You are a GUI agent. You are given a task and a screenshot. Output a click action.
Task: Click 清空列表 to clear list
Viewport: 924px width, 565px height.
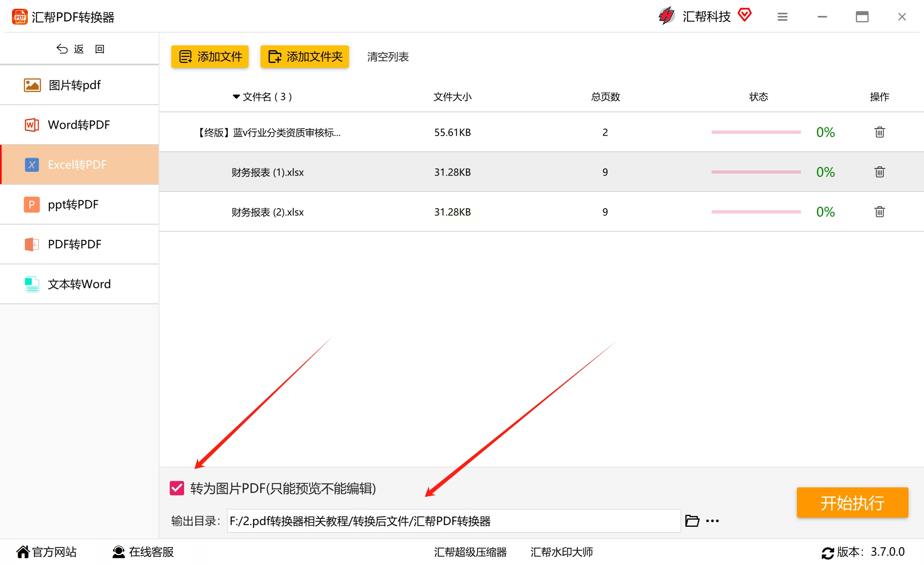pos(388,57)
